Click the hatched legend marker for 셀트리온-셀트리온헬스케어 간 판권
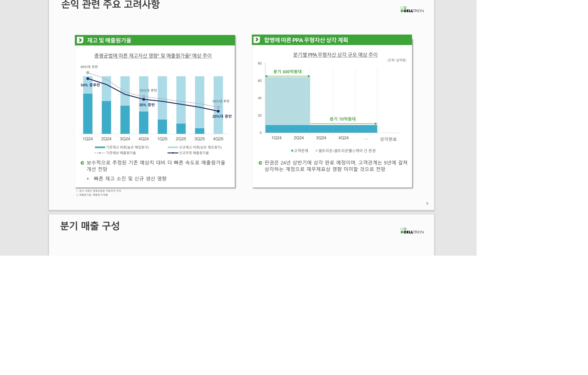This screenshot has width=588, height=375. point(316,151)
